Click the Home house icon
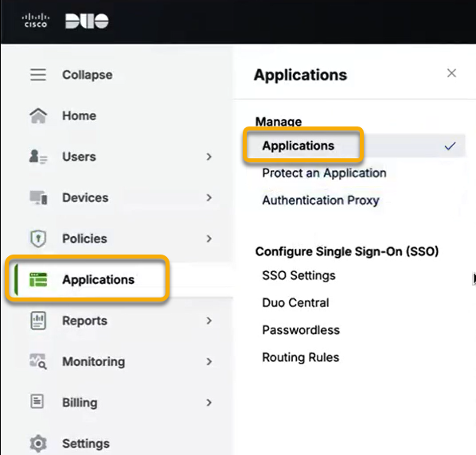 (38, 115)
